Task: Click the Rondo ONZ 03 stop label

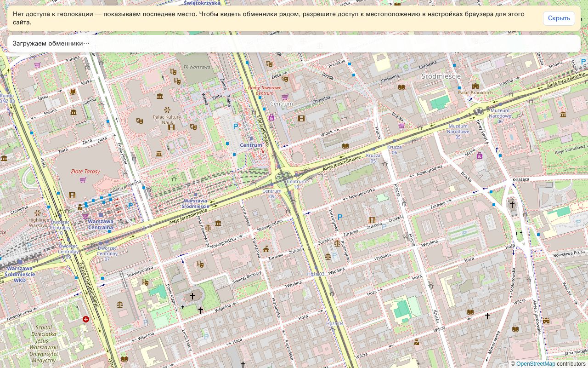Action: (x=7, y=98)
